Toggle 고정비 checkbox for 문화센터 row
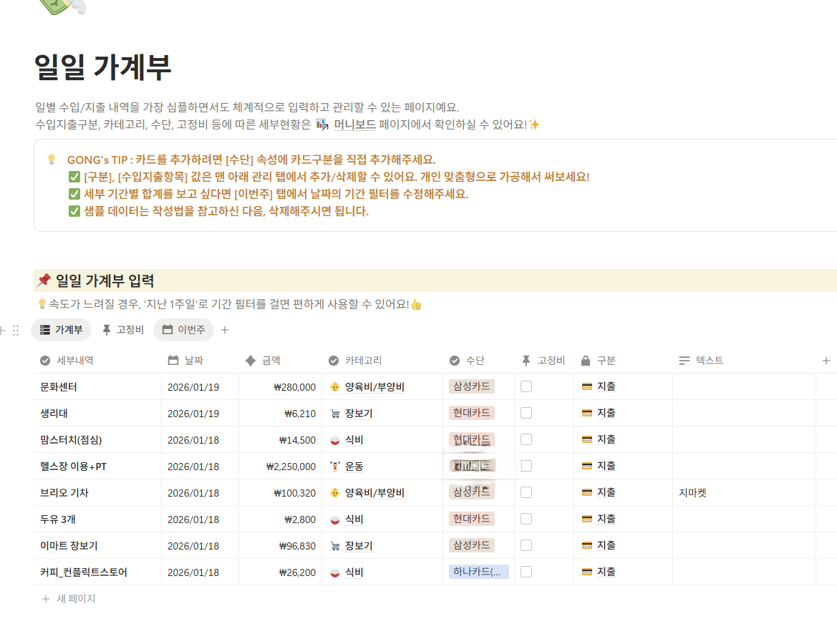837x644 pixels. [526, 386]
